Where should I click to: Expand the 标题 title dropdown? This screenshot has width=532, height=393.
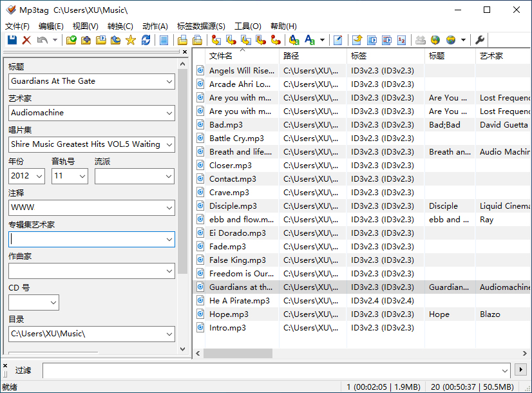(169, 81)
